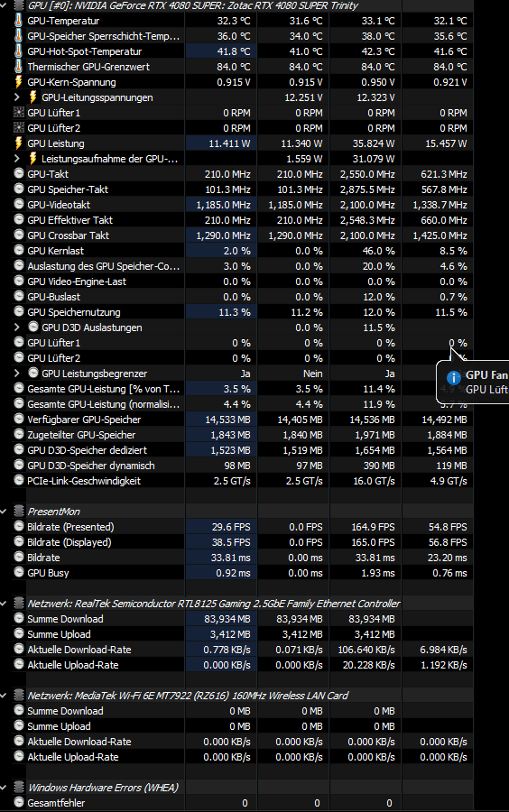Collapse the RealTek Ethernet Controller section

coord(3,604)
